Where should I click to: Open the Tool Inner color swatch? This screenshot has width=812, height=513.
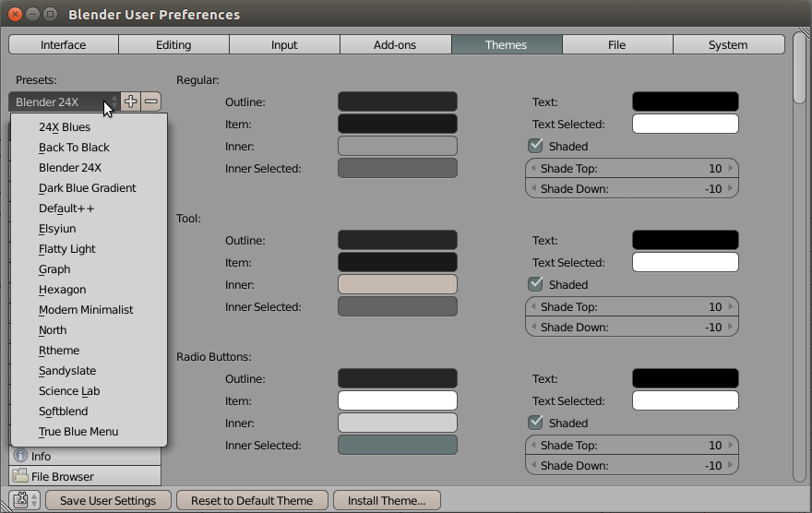pos(397,284)
